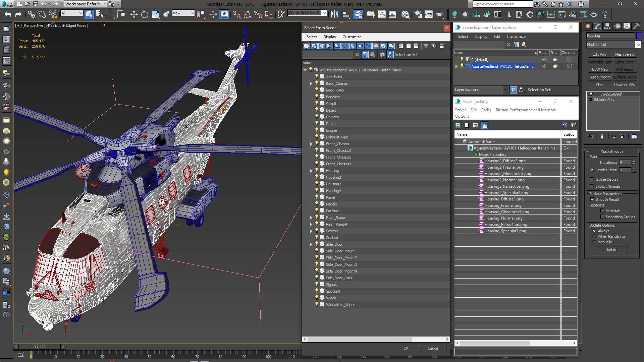Expand the Housing tree node

pyautogui.click(x=311, y=171)
